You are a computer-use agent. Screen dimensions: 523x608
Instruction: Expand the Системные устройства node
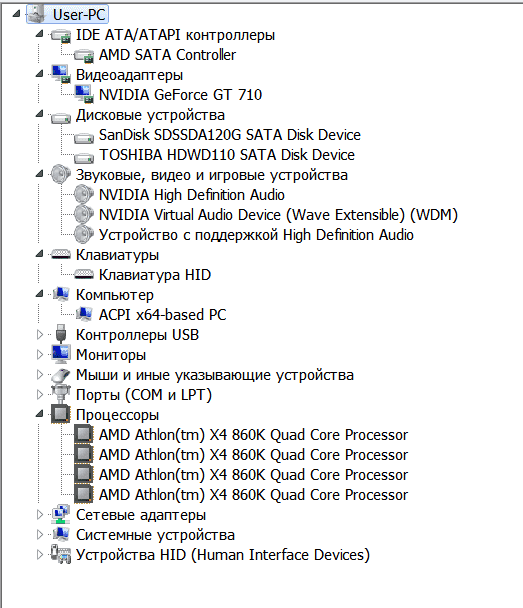click(x=40, y=534)
